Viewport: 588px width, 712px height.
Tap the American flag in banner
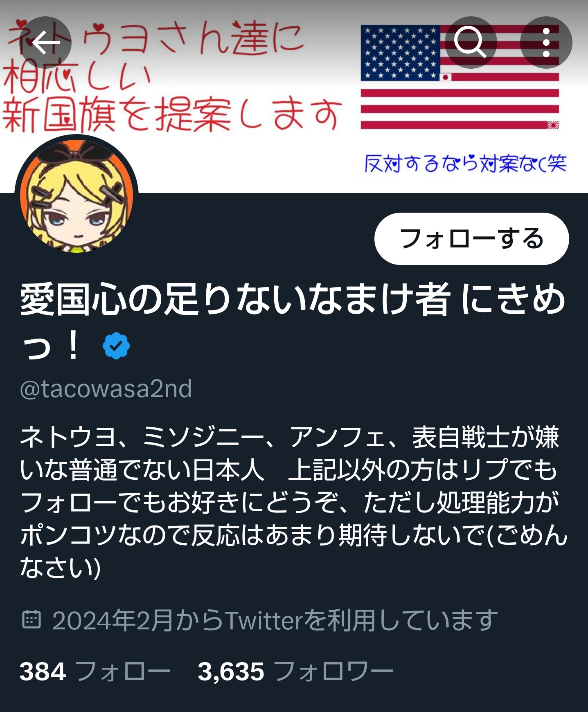tap(460, 77)
